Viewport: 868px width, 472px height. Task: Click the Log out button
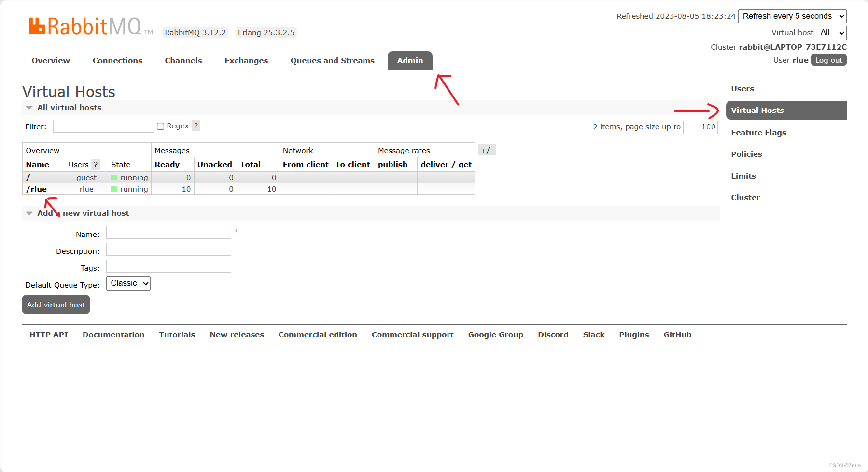tap(828, 60)
